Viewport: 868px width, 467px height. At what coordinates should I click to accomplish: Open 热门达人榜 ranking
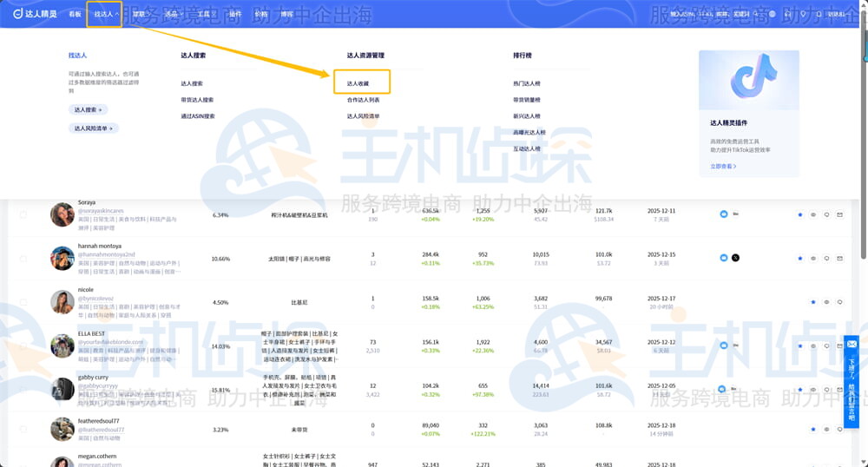(x=527, y=83)
